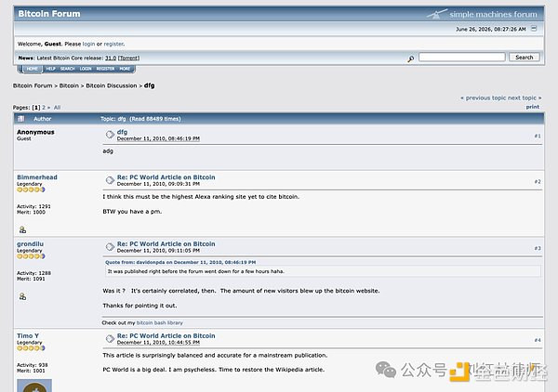Go to previous topic
This screenshot has width=558, height=392.
tap(484, 98)
